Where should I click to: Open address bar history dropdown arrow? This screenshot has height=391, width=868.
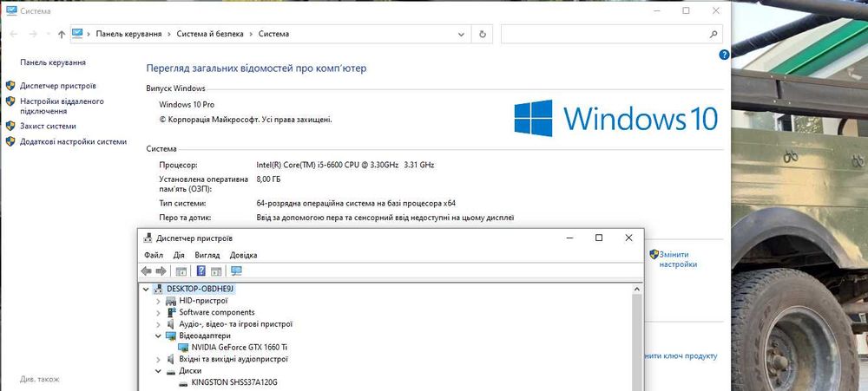tap(461, 35)
